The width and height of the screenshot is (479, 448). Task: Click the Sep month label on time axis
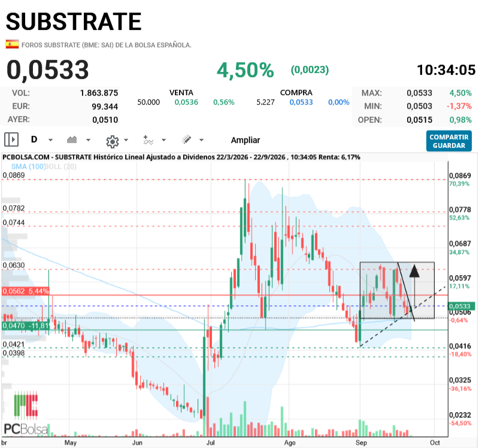point(361,443)
